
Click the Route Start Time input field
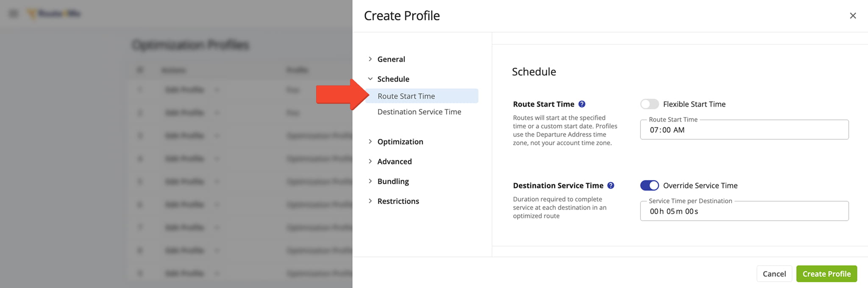pos(744,130)
